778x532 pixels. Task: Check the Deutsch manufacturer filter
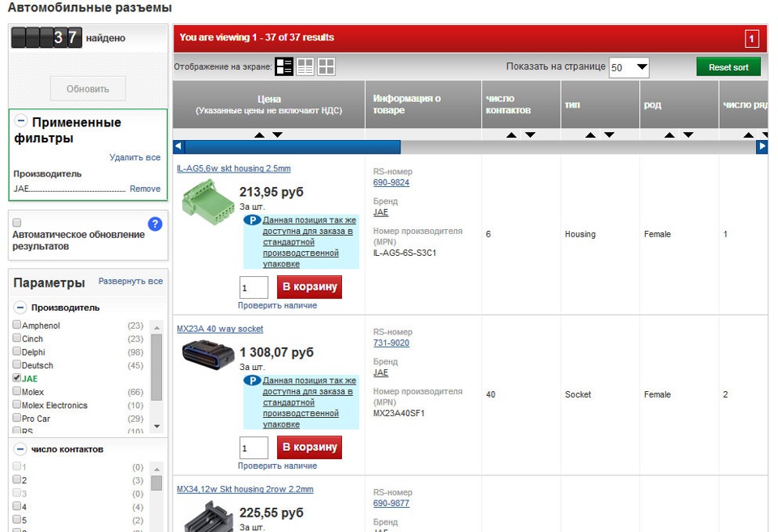click(x=17, y=365)
